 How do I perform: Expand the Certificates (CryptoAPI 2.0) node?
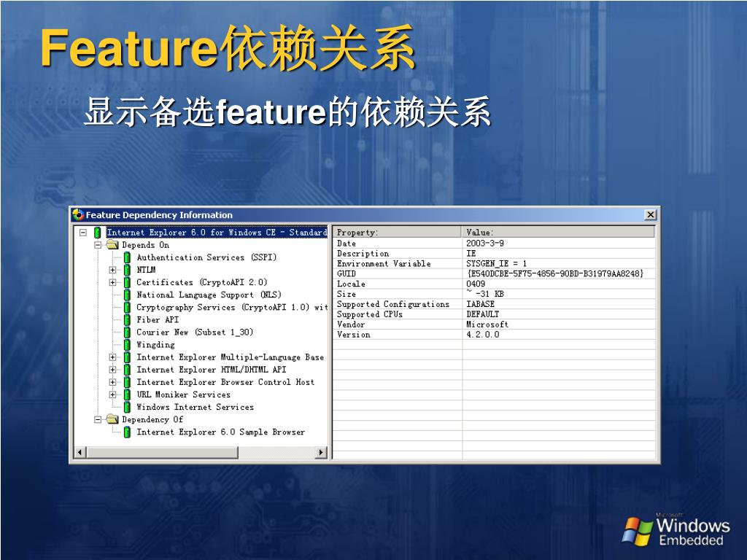[x=112, y=282]
